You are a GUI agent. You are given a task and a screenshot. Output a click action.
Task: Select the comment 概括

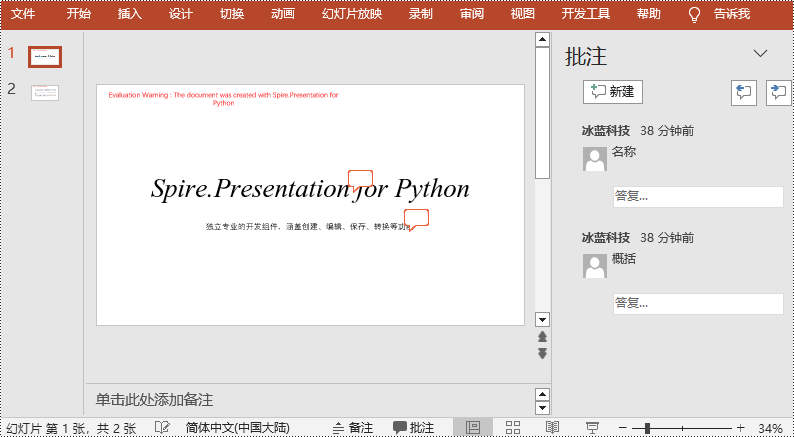(624, 259)
